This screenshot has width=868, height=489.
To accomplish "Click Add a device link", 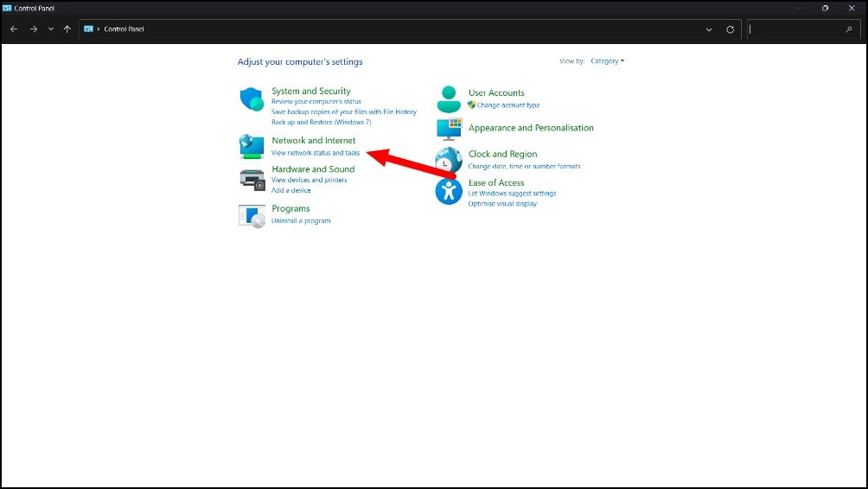I will click(x=291, y=190).
